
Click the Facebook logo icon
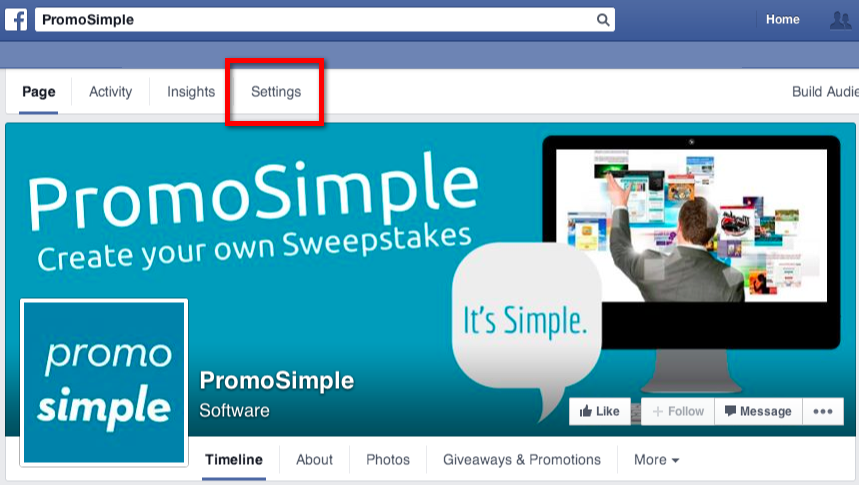pyautogui.click(x=16, y=20)
